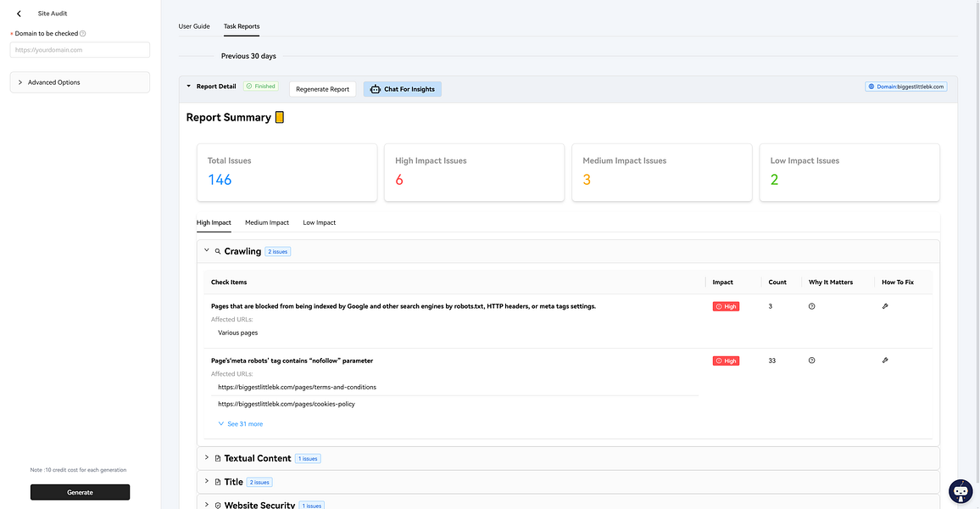Open the chatbot assistant bubble
The height and width of the screenshot is (509, 980).
pyautogui.click(x=961, y=491)
